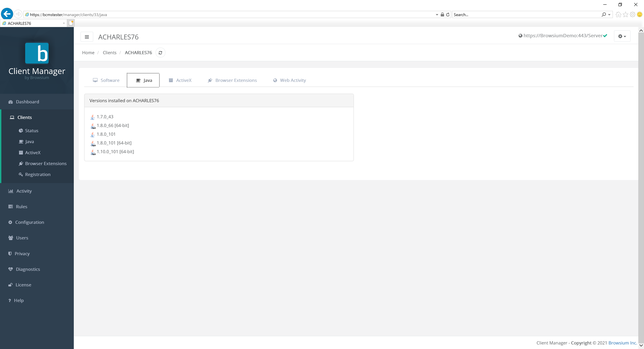The image size is (644, 349).
Task: Open the ActiveX sidebar page
Action: click(x=33, y=152)
